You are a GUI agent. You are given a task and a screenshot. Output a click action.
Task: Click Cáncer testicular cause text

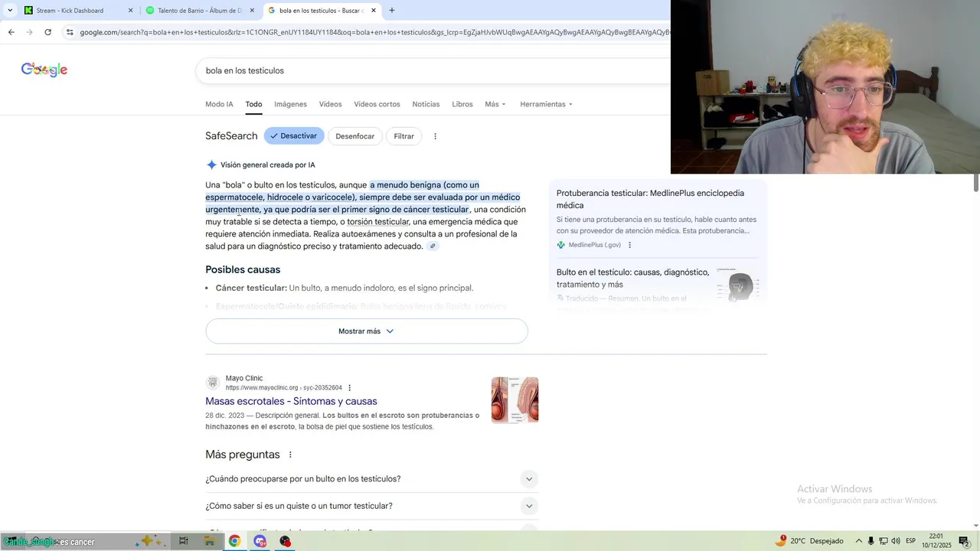[x=251, y=288]
